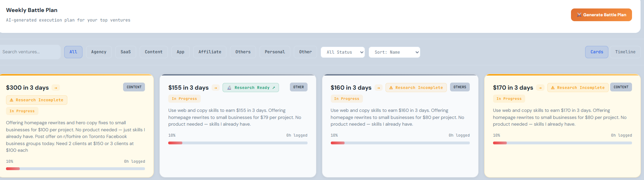Click In Progress status on $155 card
644x180 pixels.
coord(184,99)
